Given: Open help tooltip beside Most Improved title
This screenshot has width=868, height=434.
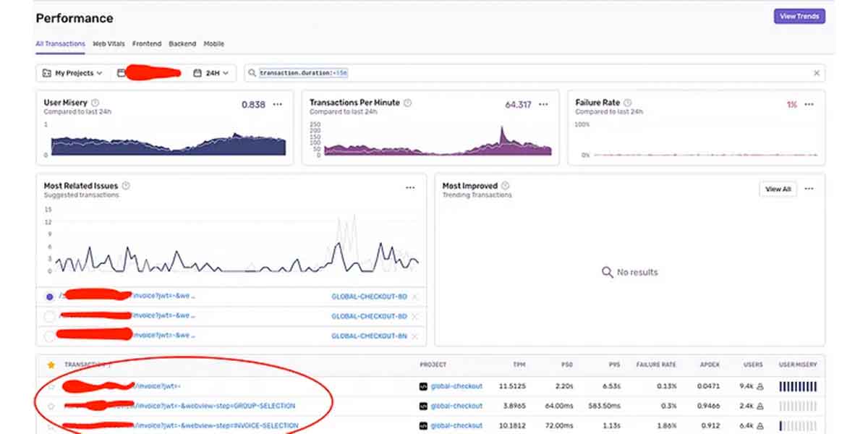Looking at the screenshot, I should tap(505, 186).
